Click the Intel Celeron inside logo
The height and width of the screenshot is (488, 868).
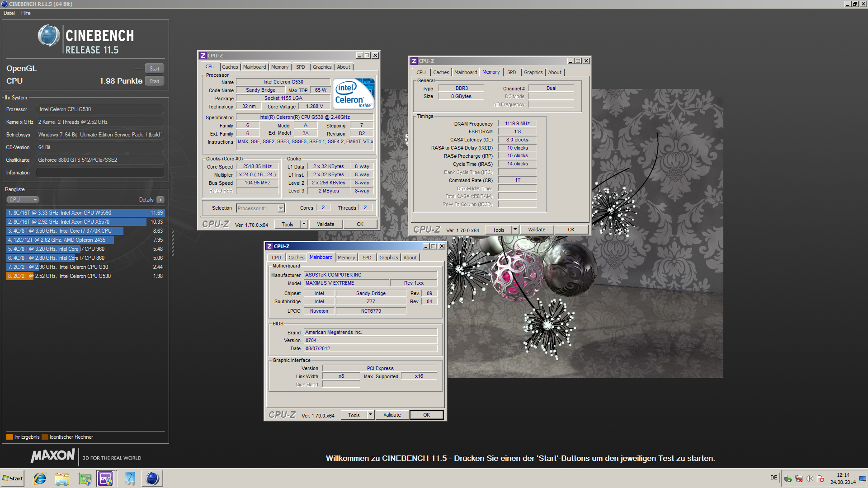click(354, 94)
